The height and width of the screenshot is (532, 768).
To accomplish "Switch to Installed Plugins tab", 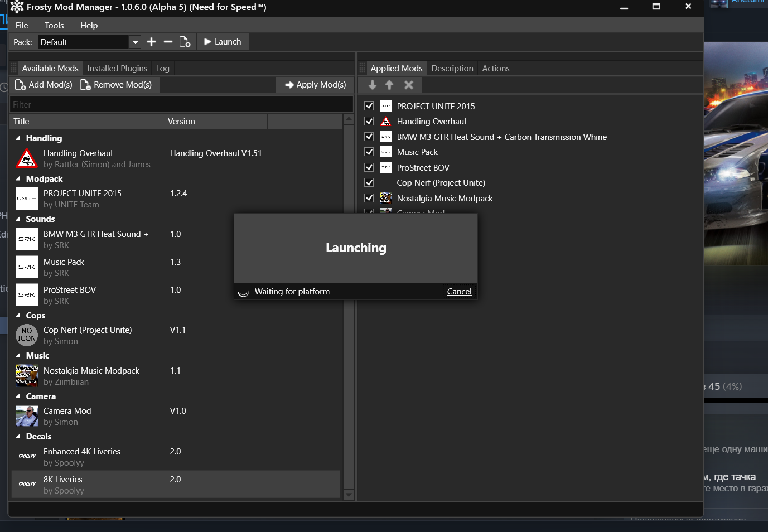I will 117,69.
